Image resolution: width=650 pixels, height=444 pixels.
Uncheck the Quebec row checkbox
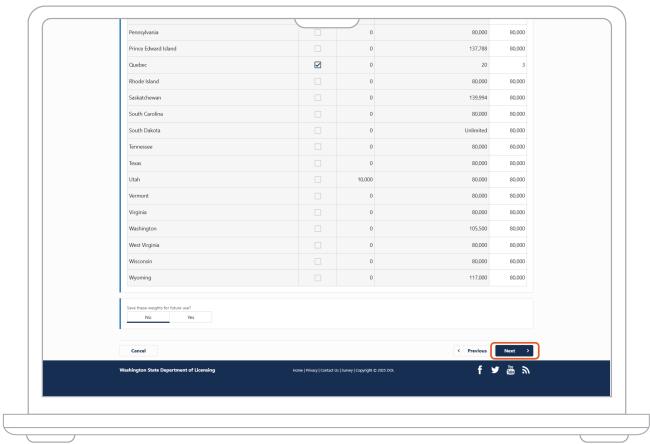318,65
